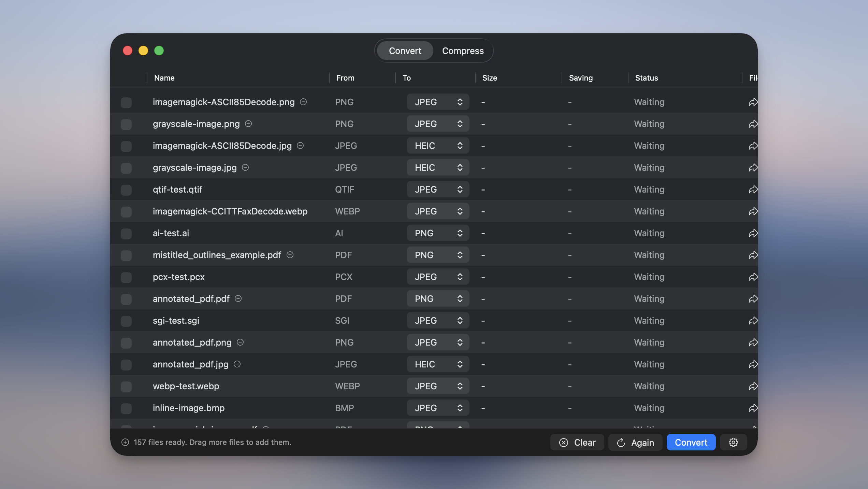Open HEIC format dropdown for annotated_pdf.jpg
This screenshot has height=489, width=868.
click(438, 364)
